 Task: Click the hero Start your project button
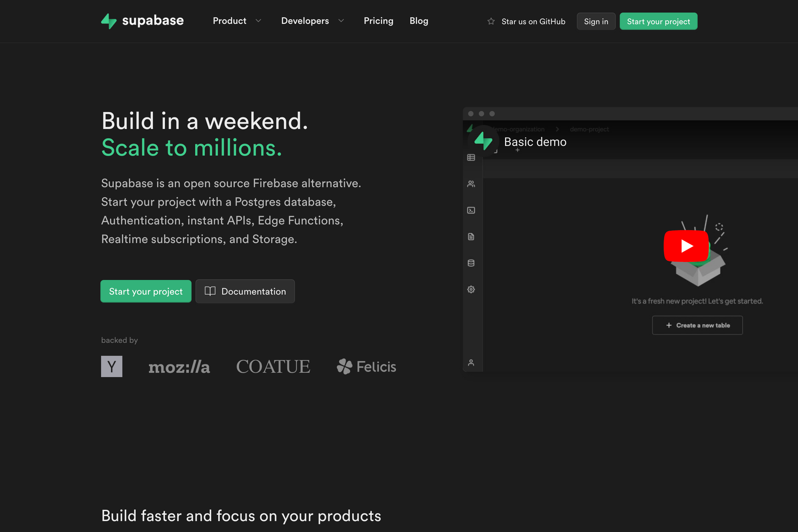146,291
